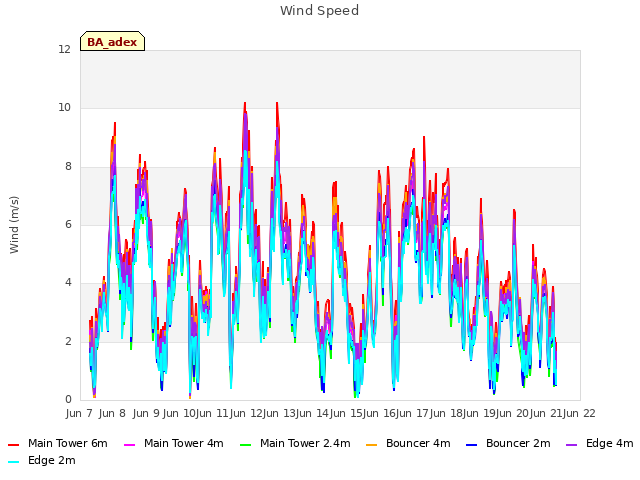Click green Main Tower 2.4m swatch
Screen dimensions: 640x480
245,444
